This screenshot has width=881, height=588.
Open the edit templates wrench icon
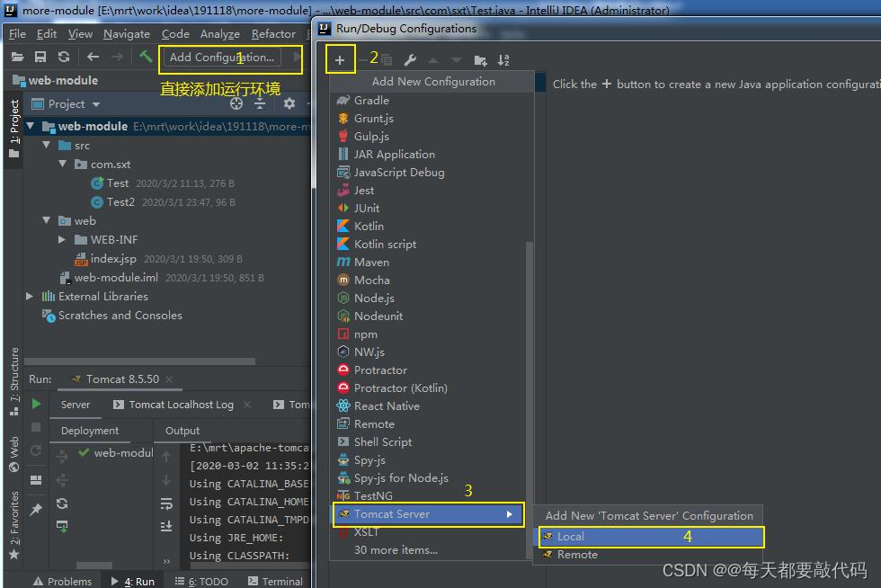[x=410, y=59]
